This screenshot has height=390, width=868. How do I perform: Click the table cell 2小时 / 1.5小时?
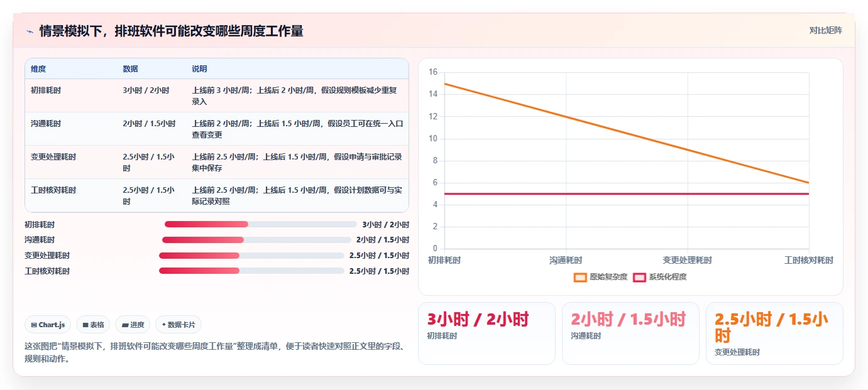pyautogui.click(x=149, y=124)
